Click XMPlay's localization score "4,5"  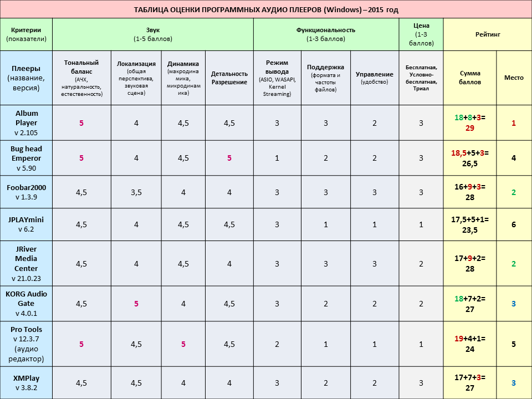click(136, 383)
